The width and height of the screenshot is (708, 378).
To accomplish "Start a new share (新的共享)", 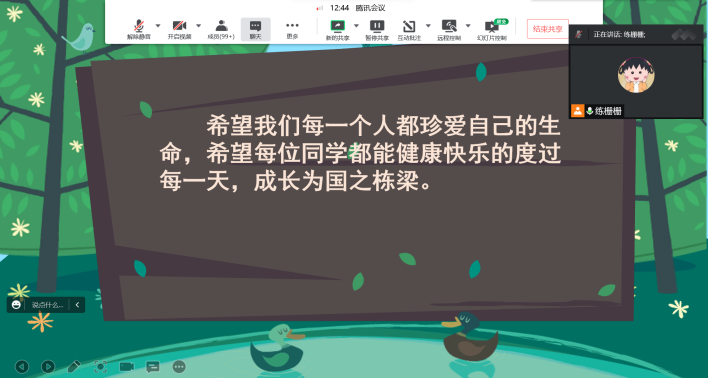I will coord(337,30).
